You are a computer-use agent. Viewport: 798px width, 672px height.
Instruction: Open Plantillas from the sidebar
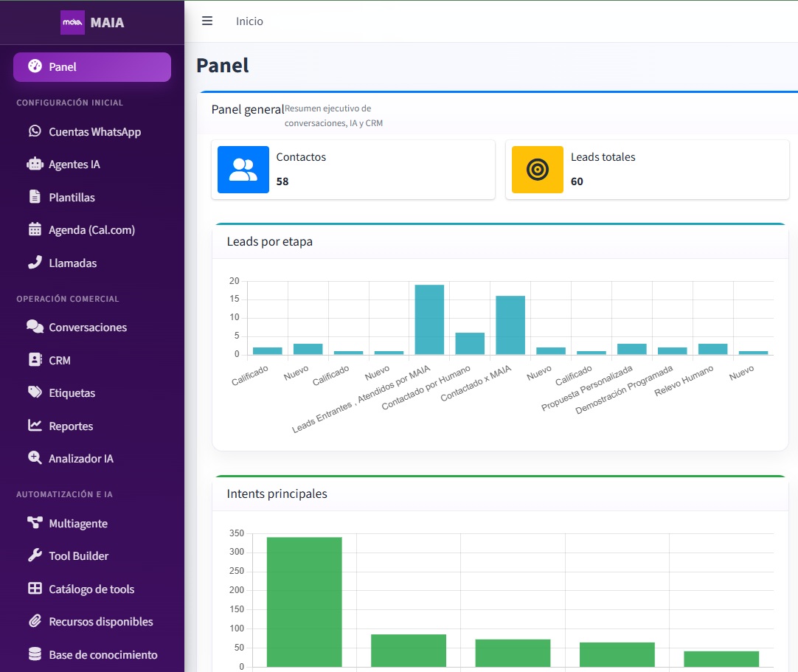point(92,198)
